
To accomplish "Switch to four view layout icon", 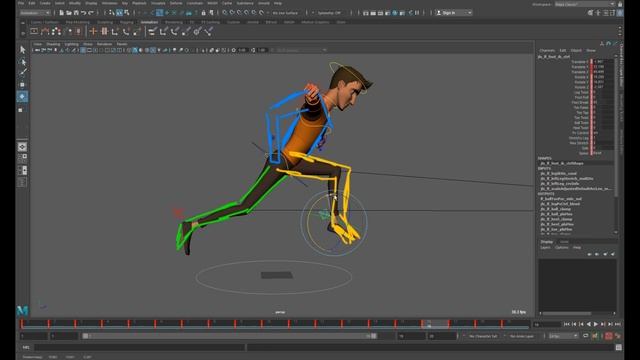I will [x=22, y=158].
